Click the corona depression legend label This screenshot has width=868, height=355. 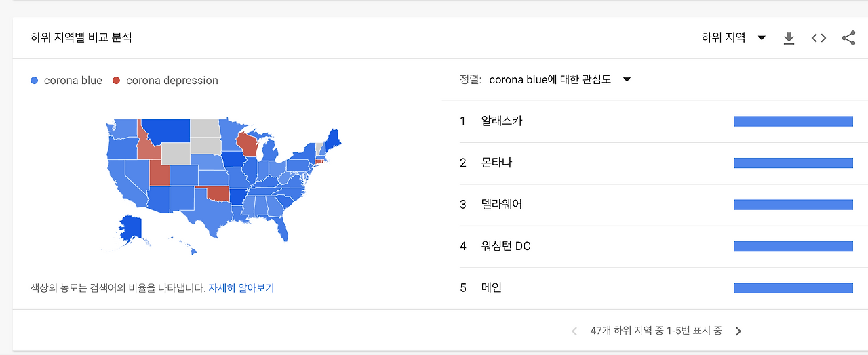click(172, 81)
